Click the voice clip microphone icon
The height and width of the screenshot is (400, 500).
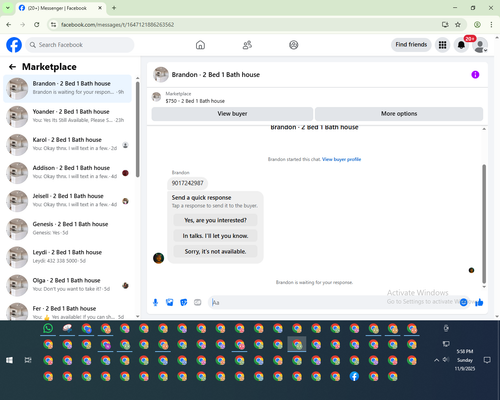[155, 302]
